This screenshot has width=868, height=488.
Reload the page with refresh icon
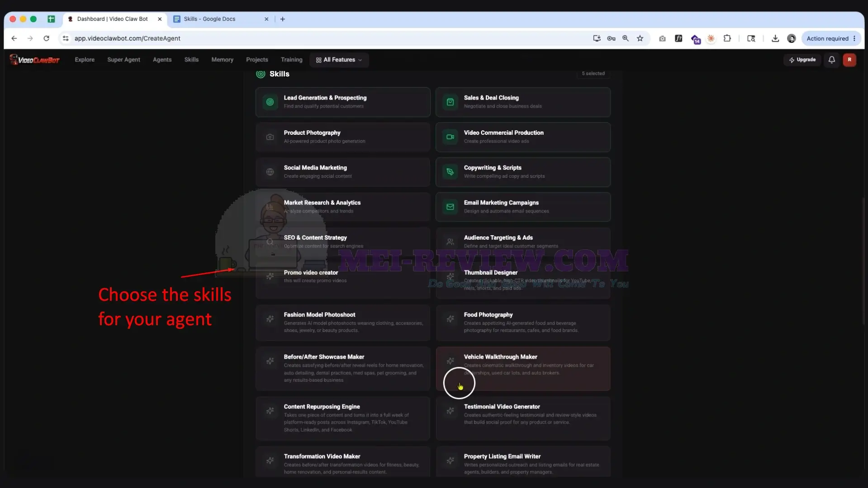pyautogui.click(x=46, y=38)
